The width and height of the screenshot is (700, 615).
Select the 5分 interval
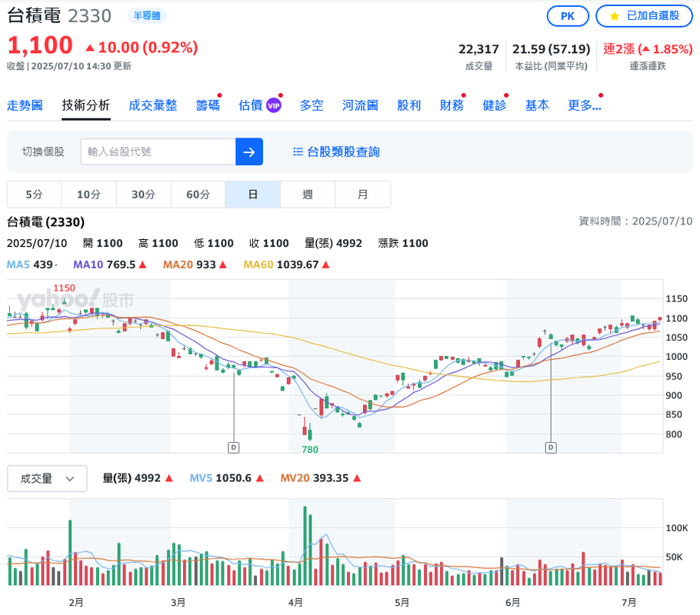34,194
